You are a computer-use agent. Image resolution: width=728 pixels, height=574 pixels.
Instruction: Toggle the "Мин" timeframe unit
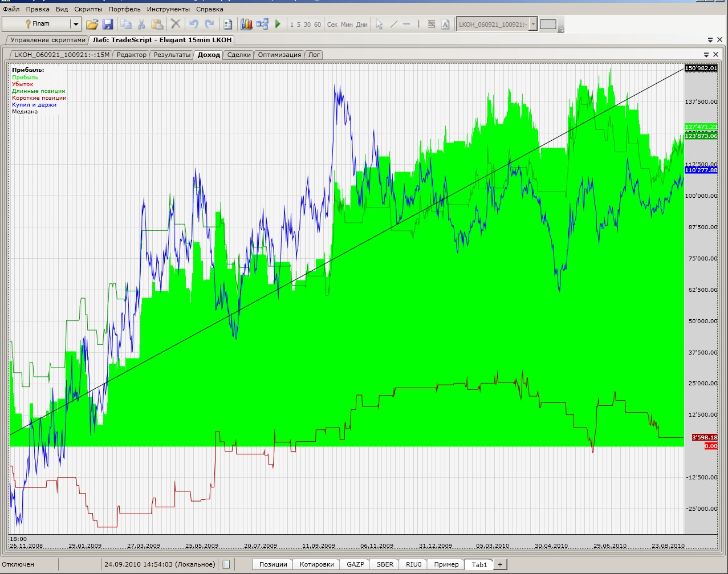(347, 25)
